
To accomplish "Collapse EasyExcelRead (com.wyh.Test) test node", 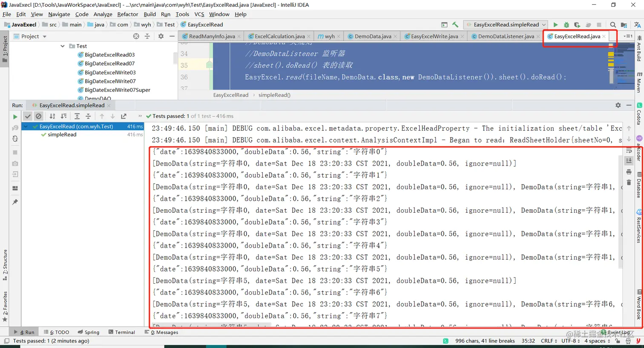I will [26, 126].
